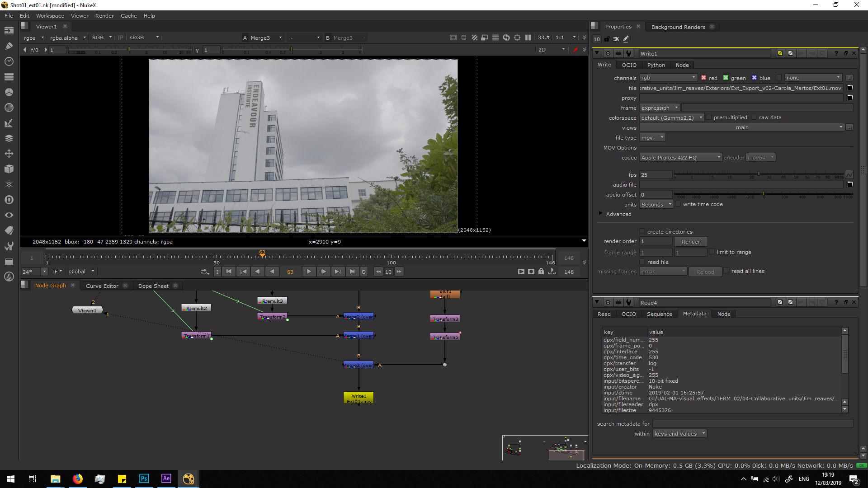Enable the premultiplied checkbox
Screen dimensions: 868x488
point(709,117)
